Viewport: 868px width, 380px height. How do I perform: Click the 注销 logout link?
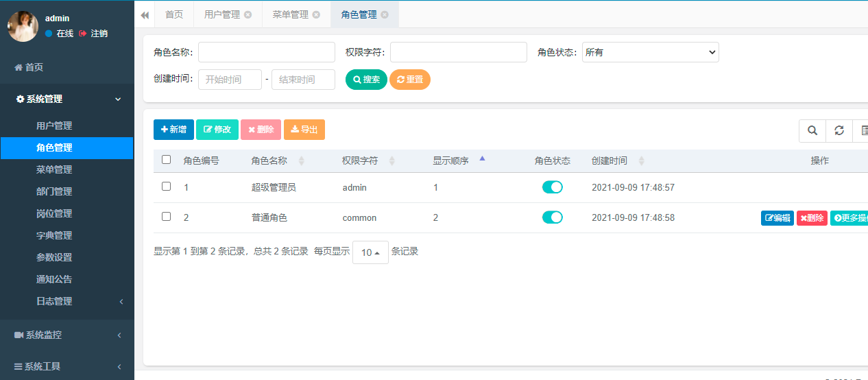click(x=93, y=34)
